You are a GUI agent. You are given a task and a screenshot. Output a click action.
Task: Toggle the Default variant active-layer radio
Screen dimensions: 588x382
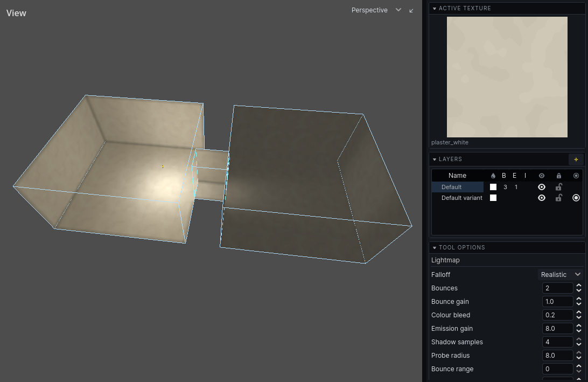tap(576, 198)
